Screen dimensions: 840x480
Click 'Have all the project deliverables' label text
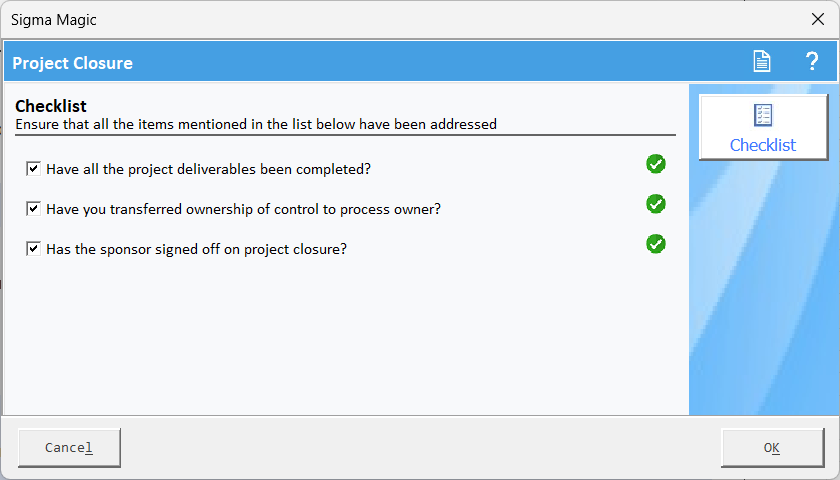tap(208, 169)
